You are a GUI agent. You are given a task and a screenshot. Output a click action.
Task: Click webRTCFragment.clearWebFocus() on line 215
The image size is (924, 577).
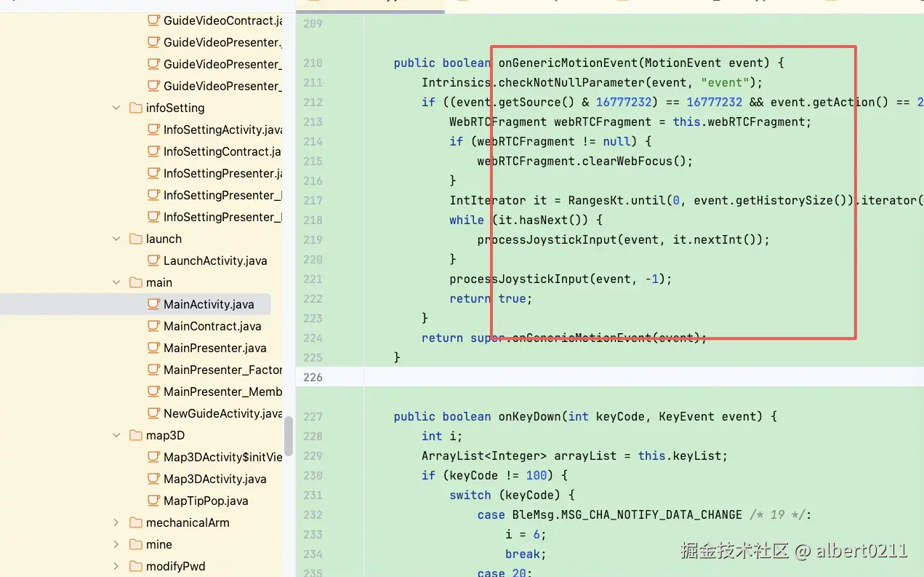pos(585,161)
